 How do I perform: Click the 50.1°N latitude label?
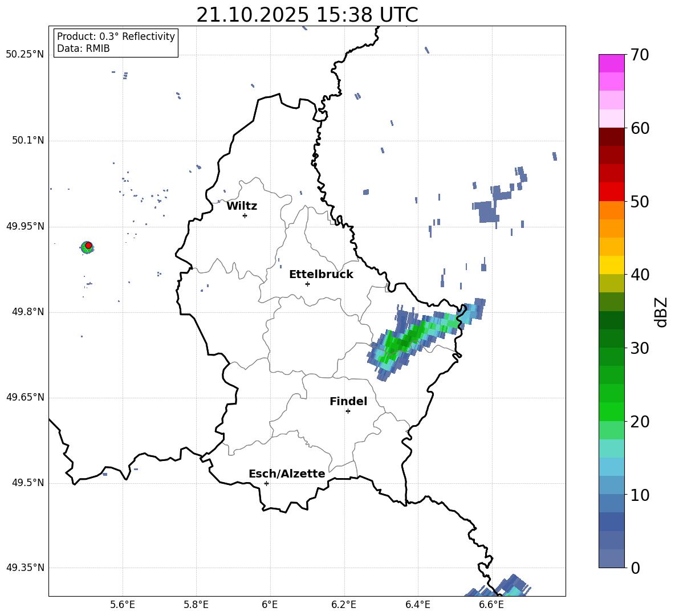pyautogui.click(x=28, y=141)
